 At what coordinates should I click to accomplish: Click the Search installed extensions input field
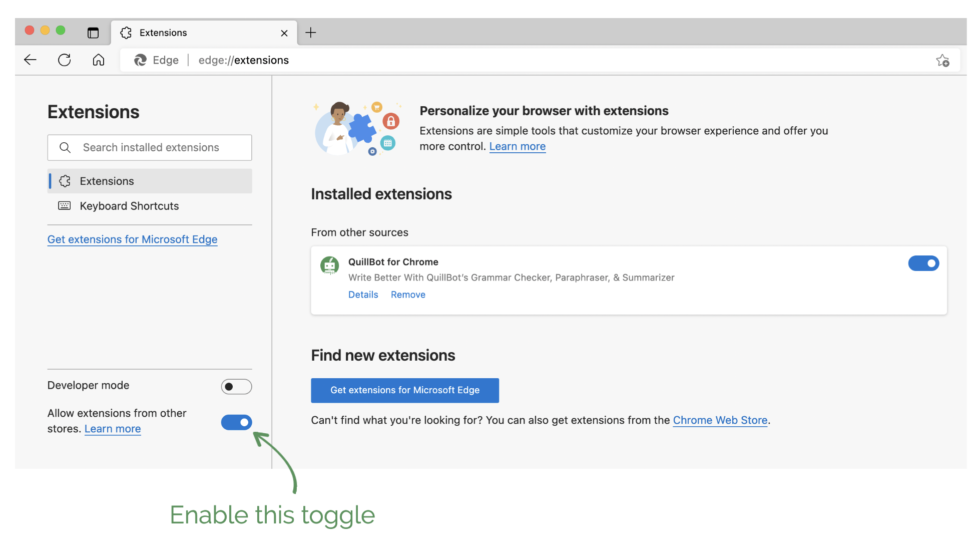(150, 147)
